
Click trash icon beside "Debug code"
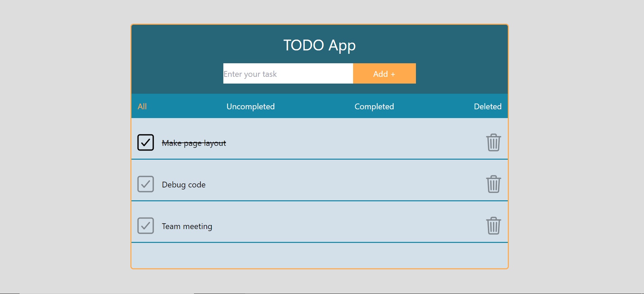pyautogui.click(x=493, y=184)
